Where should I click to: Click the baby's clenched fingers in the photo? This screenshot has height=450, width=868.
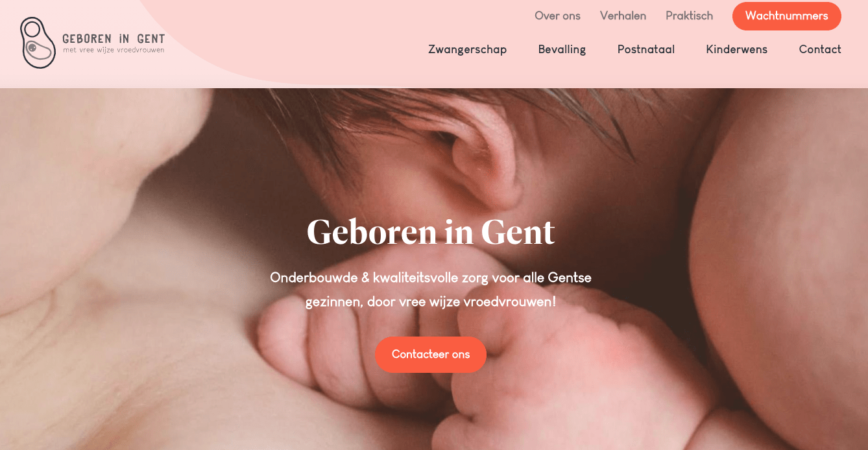click(363, 337)
